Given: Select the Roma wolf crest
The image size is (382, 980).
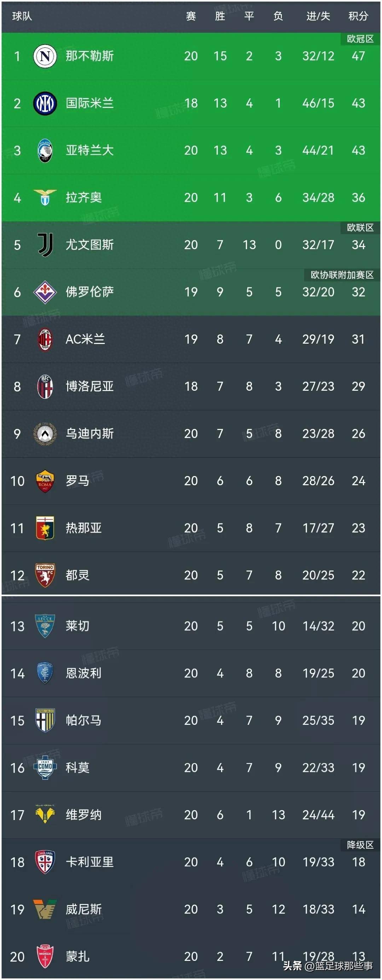Looking at the screenshot, I should (45, 481).
